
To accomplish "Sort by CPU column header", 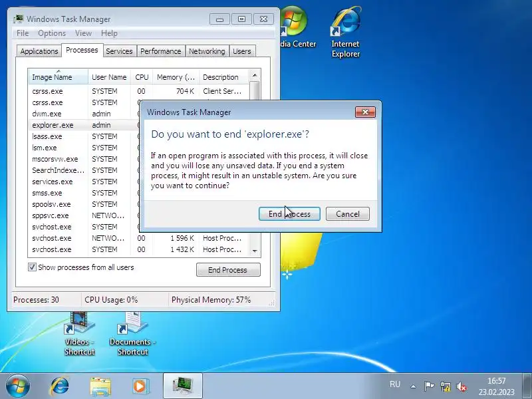I will click(x=142, y=77).
